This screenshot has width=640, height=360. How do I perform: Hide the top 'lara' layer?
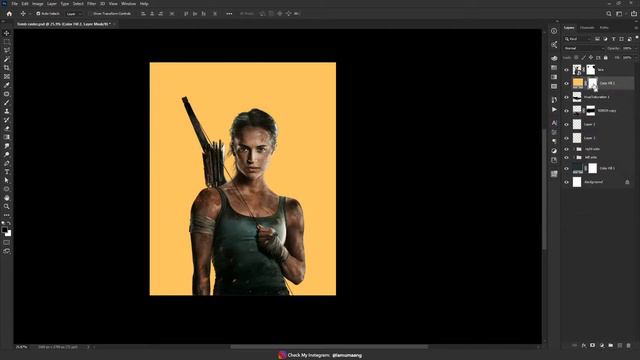[x=566, y=70]
